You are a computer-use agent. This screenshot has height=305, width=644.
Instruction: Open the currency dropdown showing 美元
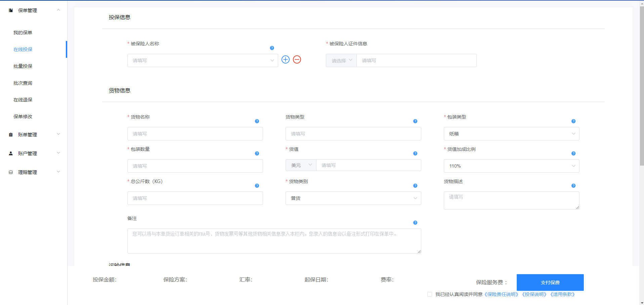pos(301,165)
